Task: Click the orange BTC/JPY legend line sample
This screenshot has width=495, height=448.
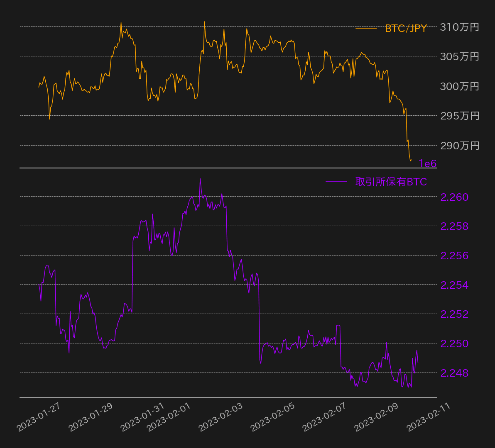Action: [366, 28]
